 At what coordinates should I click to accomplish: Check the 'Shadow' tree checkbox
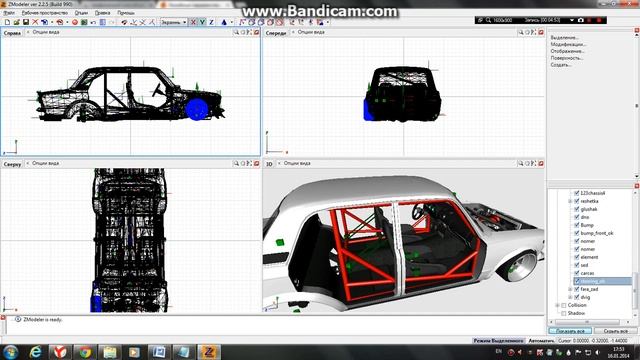point(564,313)
